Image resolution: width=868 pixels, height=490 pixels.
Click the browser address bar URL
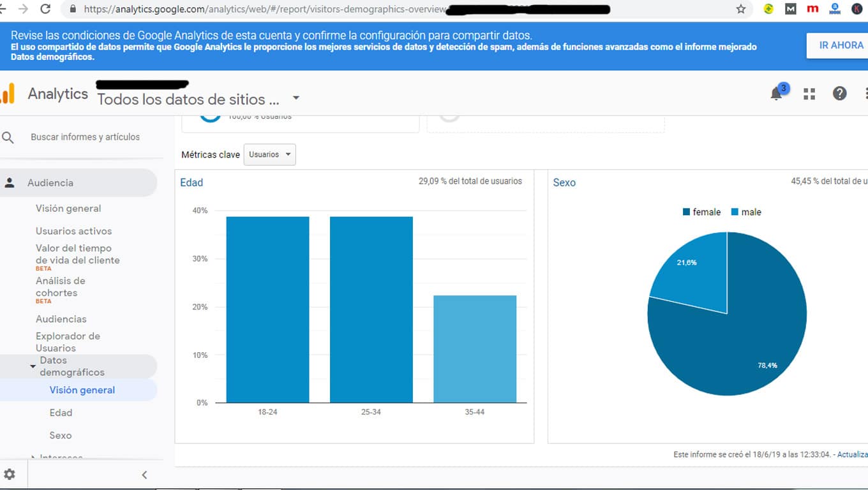[265, 10]
